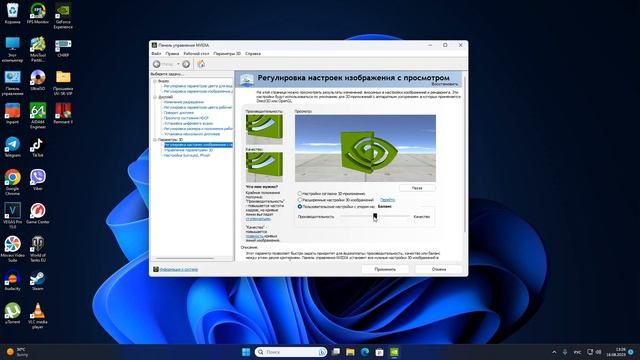Open Viber desktop icon
The height and width of the screenshot is (360, 640).
[x=38, y=180]
